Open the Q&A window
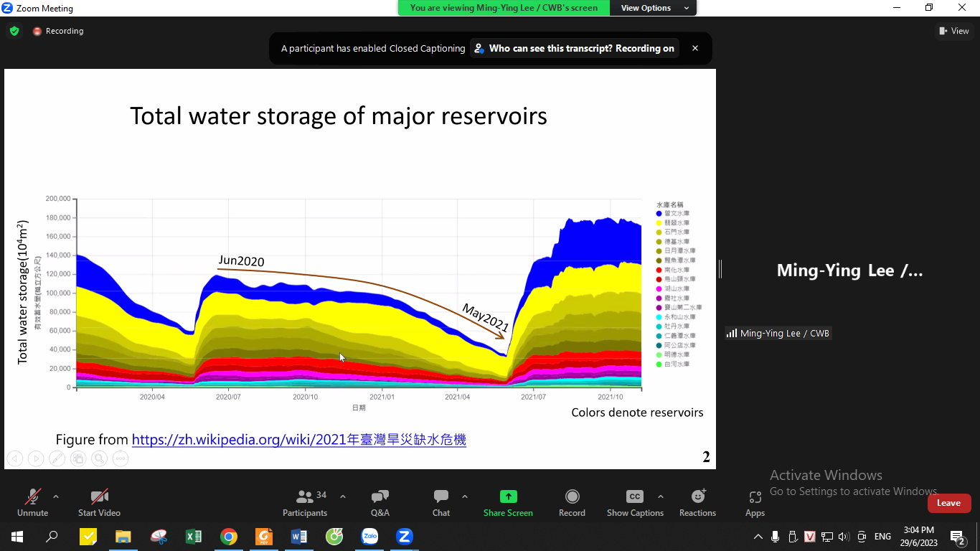 pyautogui.click(x=380, y=502)
